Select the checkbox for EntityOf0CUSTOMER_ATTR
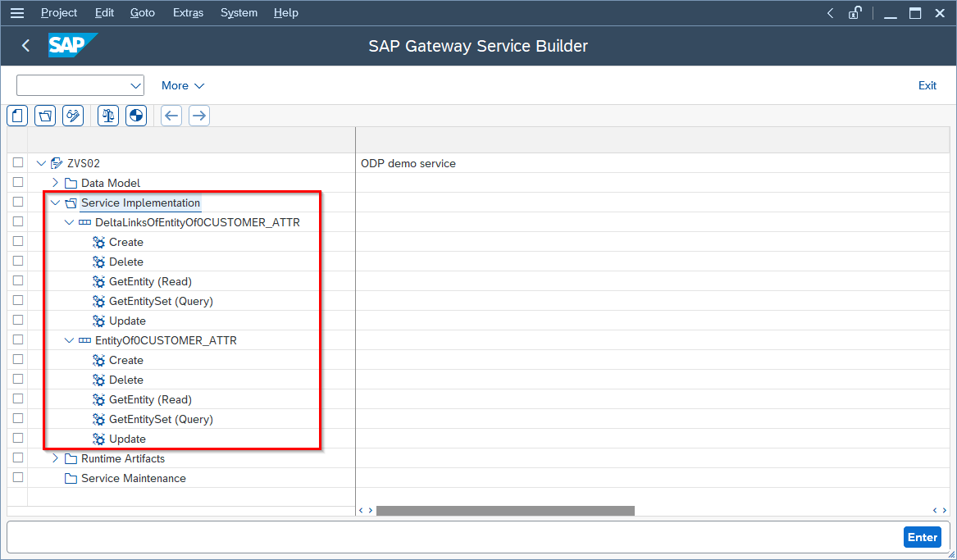957x560 pixels. (17, 339)
